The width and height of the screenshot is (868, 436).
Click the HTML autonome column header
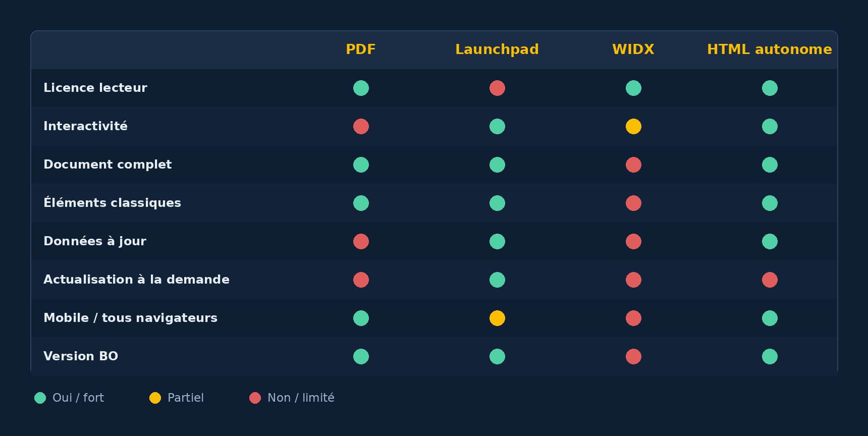[x=770, y=49]
